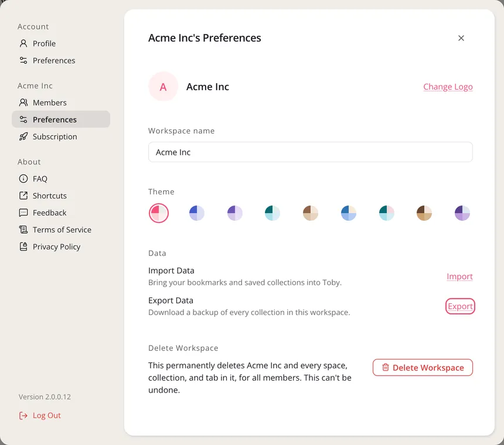
Task: Select the teal and light blue theme swatch
Action: pos(273,213)
